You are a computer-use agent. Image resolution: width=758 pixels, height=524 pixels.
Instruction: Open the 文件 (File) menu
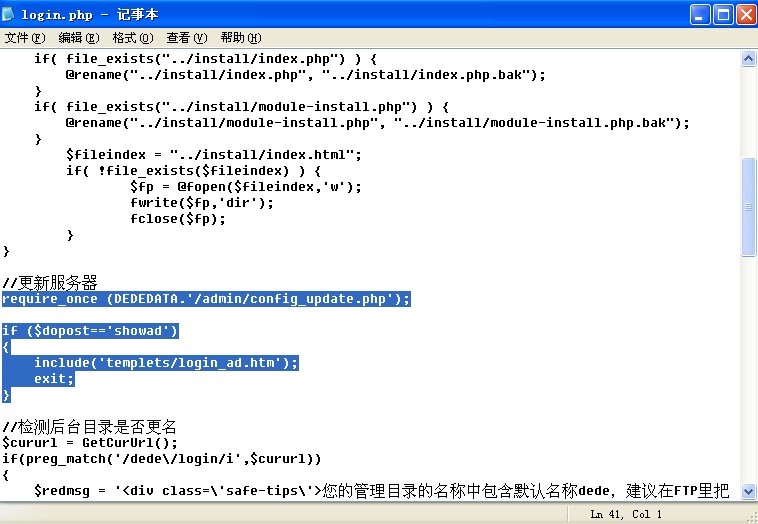click(x=25, y=38)
